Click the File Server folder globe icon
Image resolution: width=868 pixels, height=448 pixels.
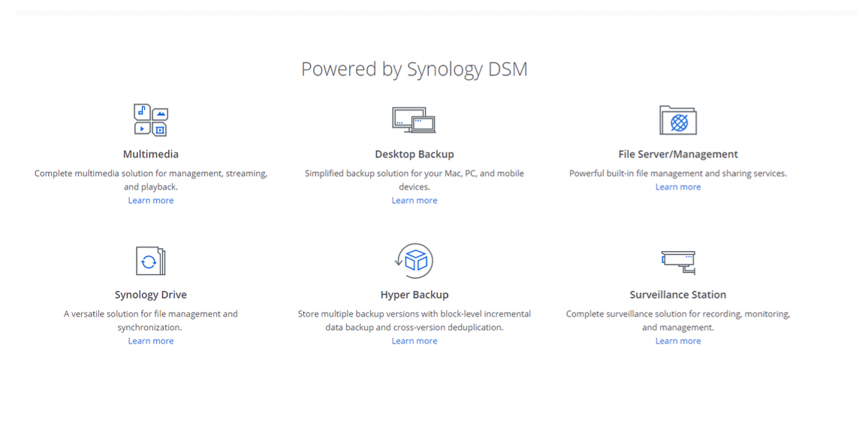(677, 120)
